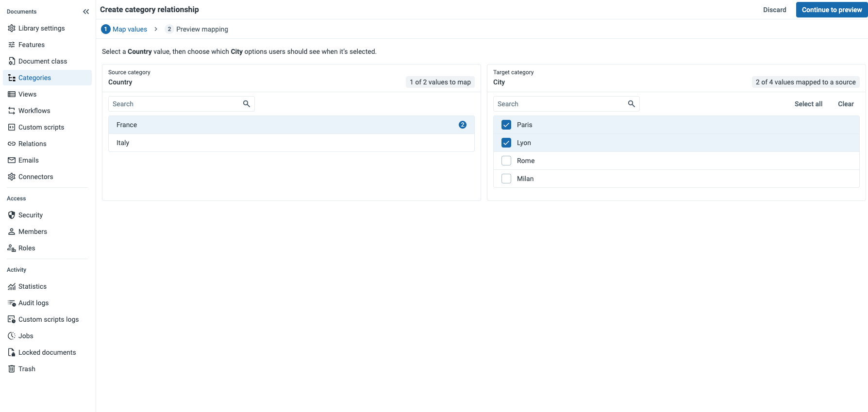Focus the City search field
The image size is (868, 412).
567,104
